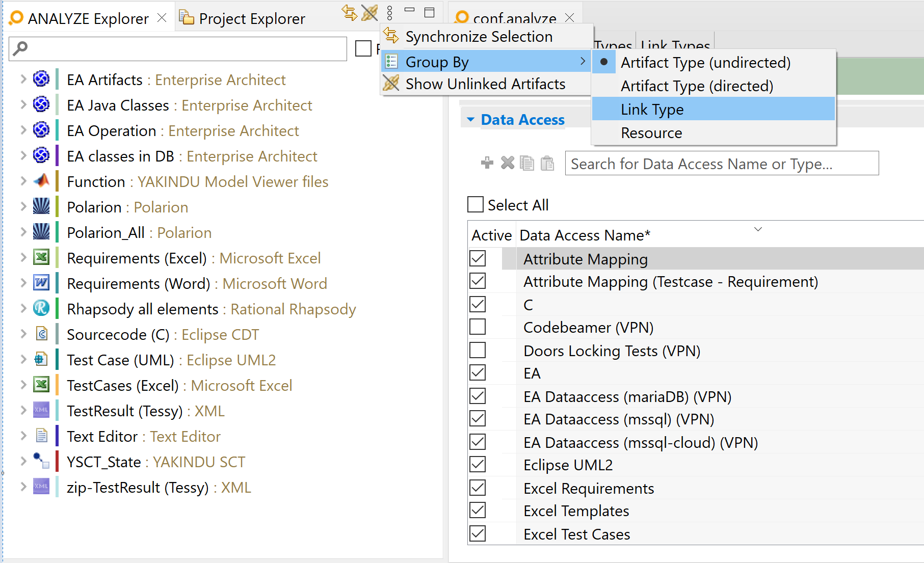Select Resource grouping option

pos(714,132)
